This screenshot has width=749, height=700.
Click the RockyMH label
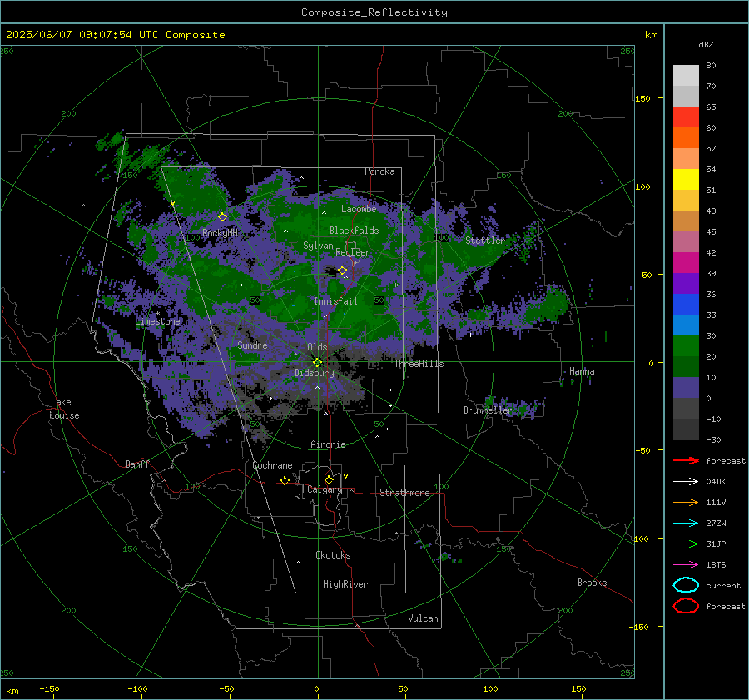220,233
